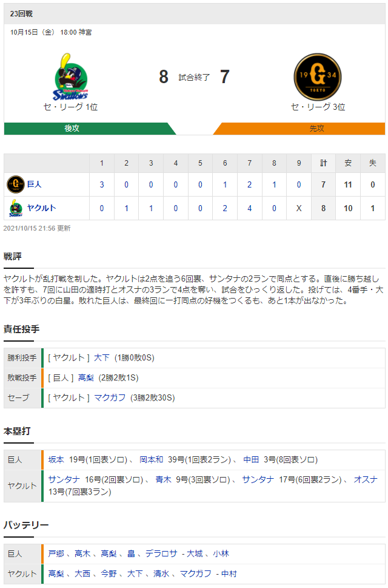Click the large Swallows team logo
This screenshot has width=388, height=588.
[70, 77]
